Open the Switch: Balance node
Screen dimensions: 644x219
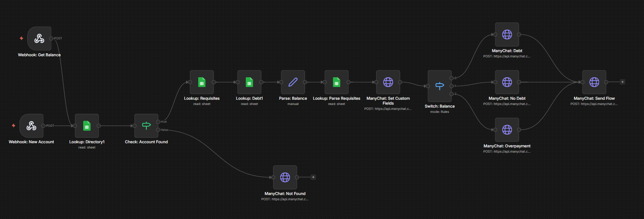click(x=439, y=86)
